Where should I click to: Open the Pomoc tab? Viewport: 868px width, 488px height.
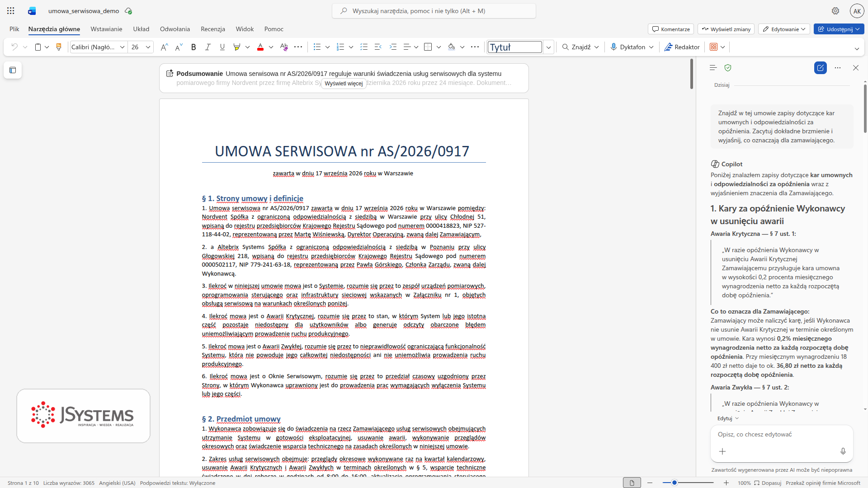click(274, 29)
